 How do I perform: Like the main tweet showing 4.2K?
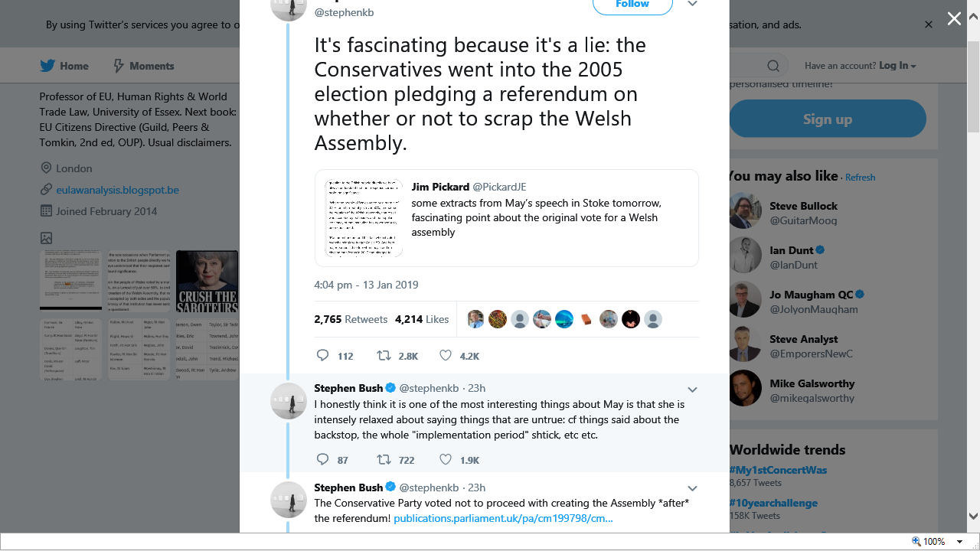coord(446,356)
